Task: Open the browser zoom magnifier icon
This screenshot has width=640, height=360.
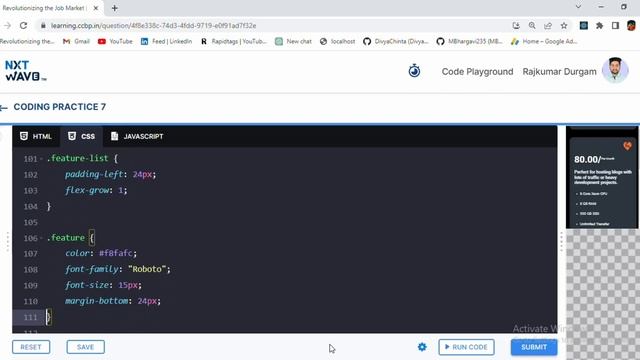Action: pyautogui.click(x=532, y=25)
